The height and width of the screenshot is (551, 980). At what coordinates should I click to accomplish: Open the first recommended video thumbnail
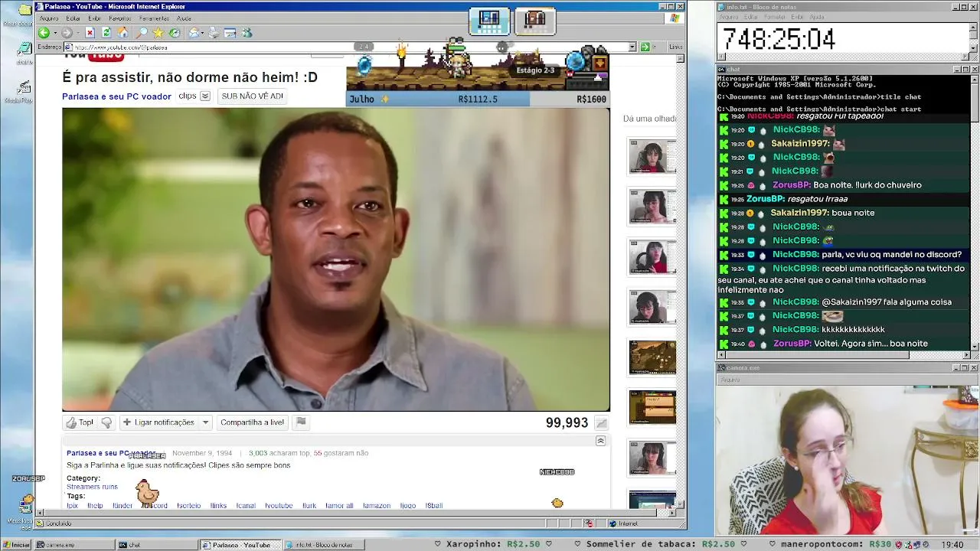[652, 156]
